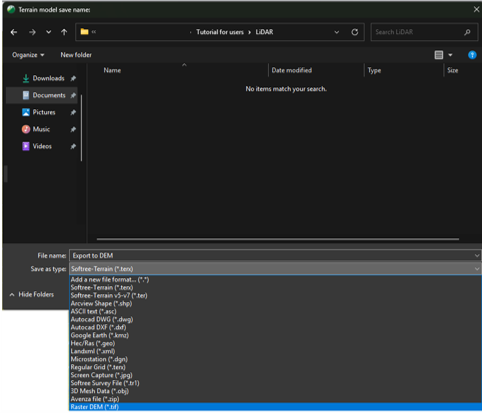This screenshot has height=413, width=482.
Task: Click the pin icon beside Pictures
Action: coord(73,113)
